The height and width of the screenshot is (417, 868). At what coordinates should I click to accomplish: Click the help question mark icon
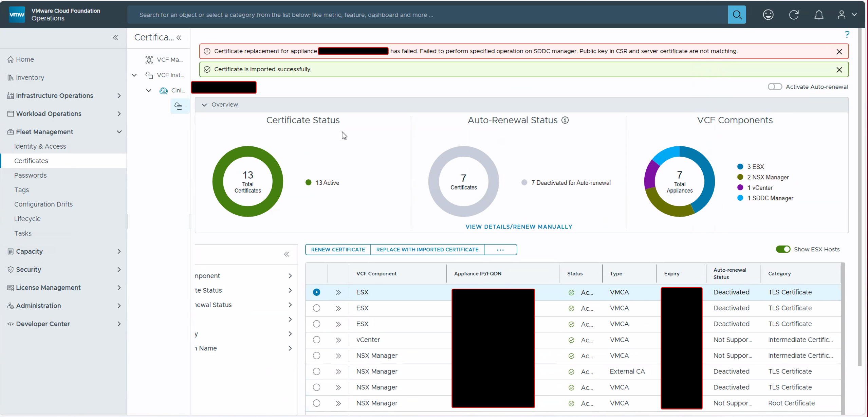pyautogui.click(x=847, y=35)
